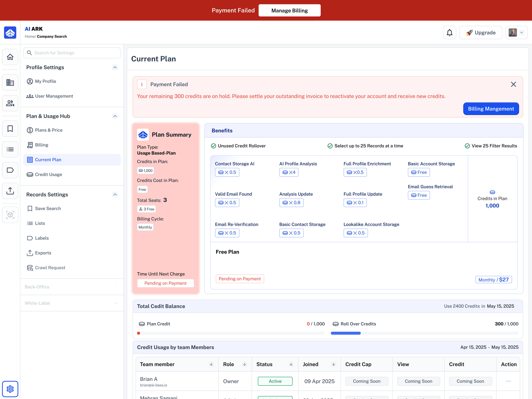Open Save Search settings
532x399 pixels.
(x=72, y=209)
